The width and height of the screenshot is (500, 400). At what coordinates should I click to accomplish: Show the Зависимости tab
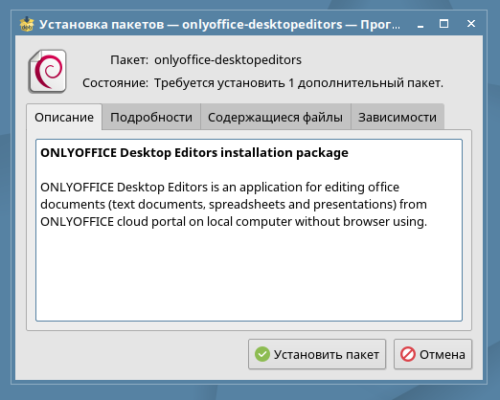397,117
